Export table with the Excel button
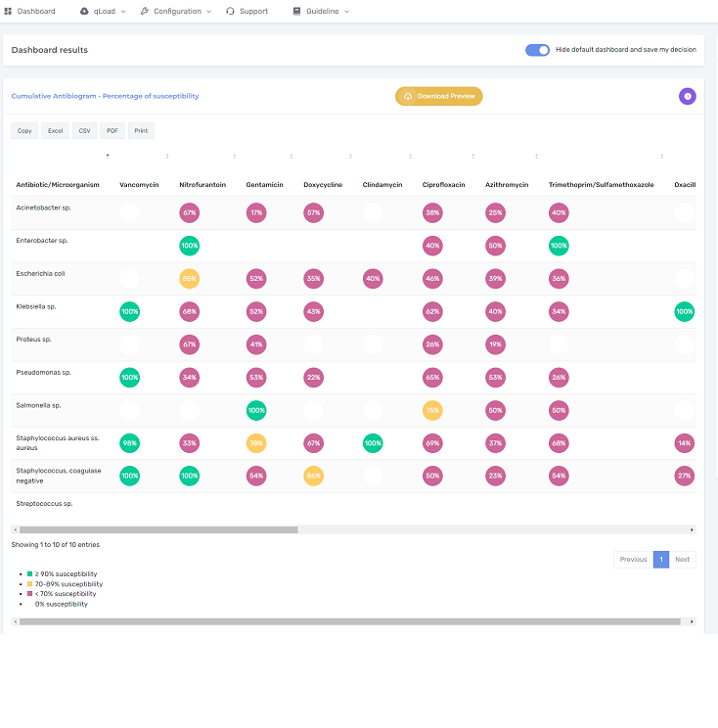The width and height of the screenshot is (718, 728). (55, 130)
